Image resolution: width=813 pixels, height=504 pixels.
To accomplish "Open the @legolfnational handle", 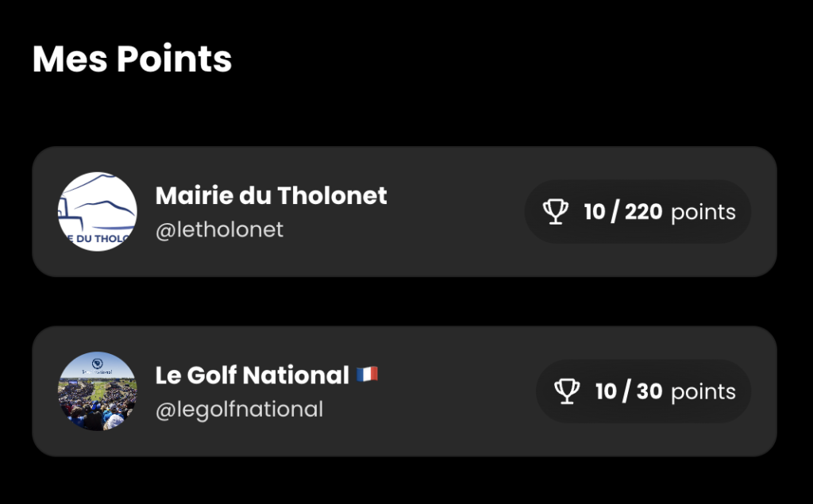I will click(239, 410).
